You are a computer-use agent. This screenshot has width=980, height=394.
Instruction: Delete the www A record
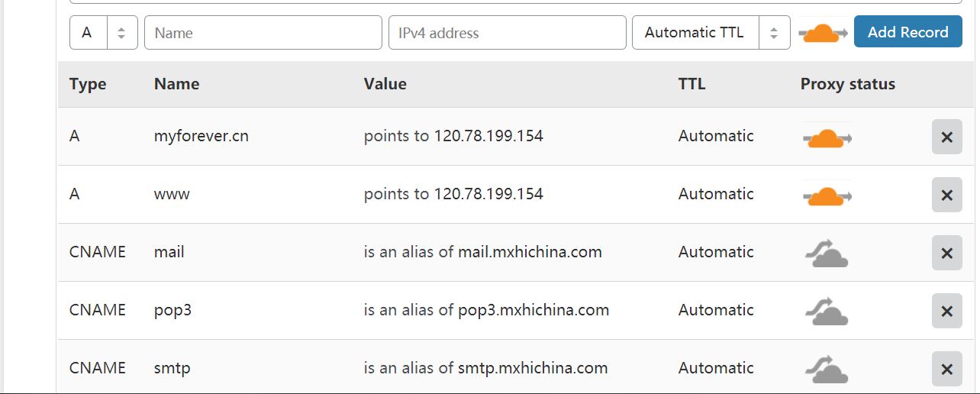coord(946,195)
